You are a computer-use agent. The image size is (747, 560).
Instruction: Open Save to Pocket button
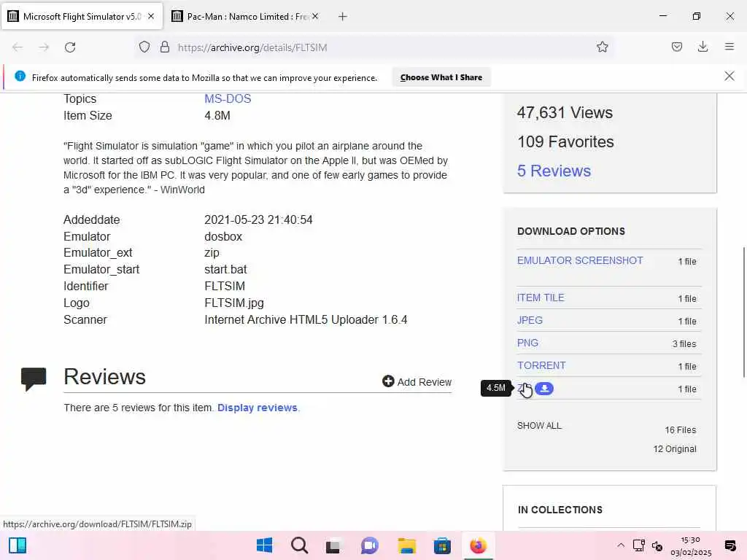pyautogui.click(x=676, y=47)
